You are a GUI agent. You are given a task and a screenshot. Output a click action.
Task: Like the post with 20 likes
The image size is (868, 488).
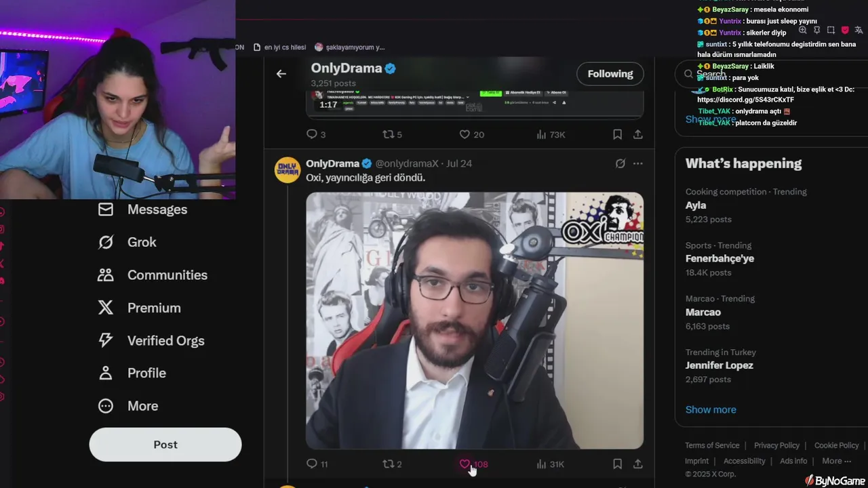[x=472, y=134]
